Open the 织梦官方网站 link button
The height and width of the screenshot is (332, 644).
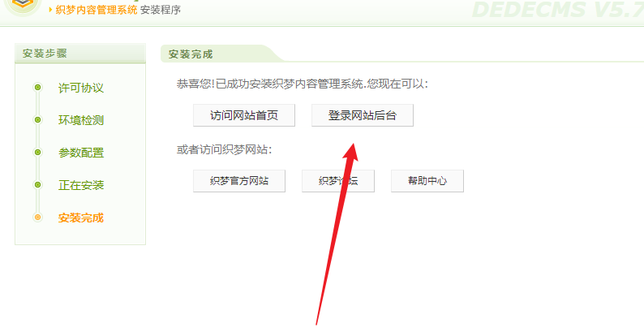pos(239,181)
